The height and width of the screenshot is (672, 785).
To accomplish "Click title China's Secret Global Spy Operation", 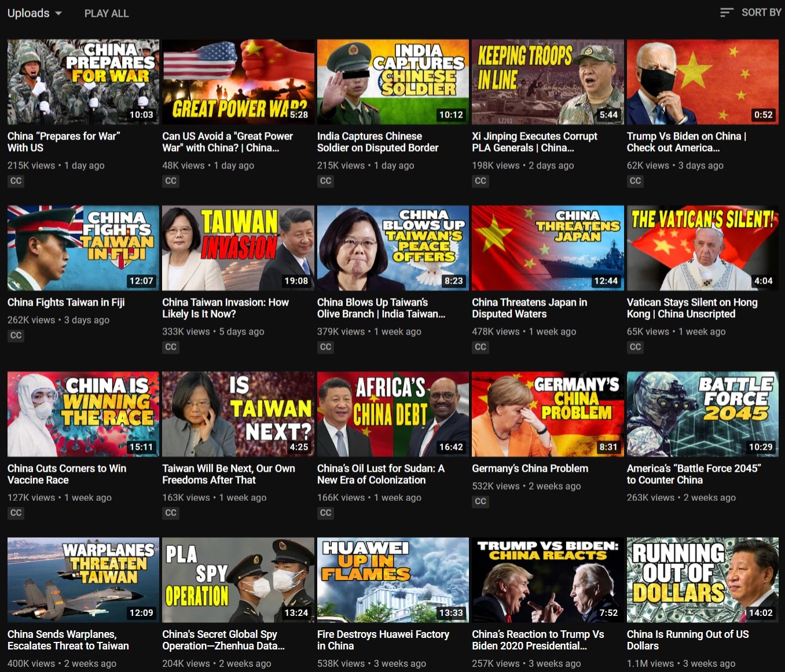I will [223, 640].
